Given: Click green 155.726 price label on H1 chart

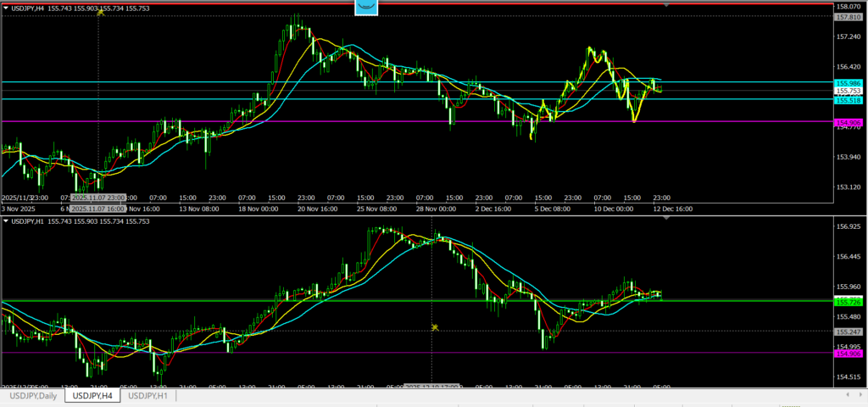Looking at the screenshot, I should [x=849, y=301].
